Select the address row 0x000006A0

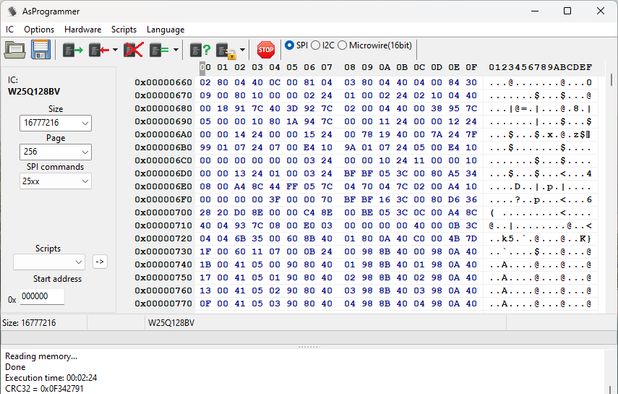163,134
